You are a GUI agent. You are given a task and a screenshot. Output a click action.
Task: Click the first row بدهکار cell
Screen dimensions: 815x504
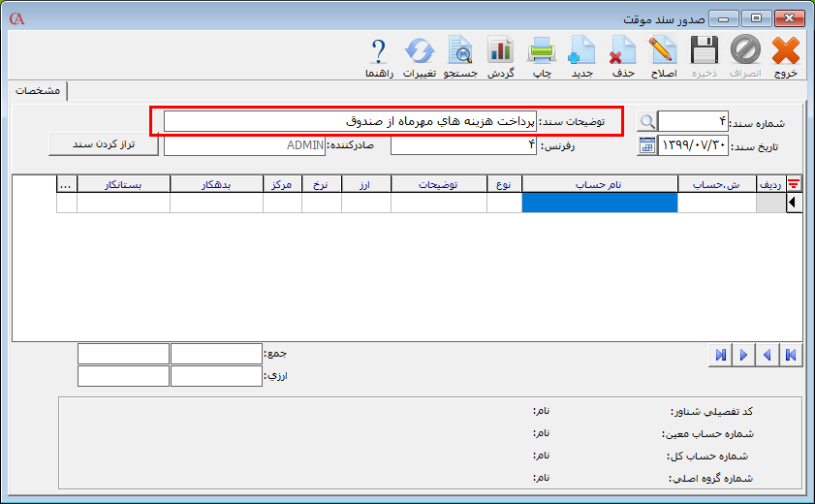pos(216,203)
